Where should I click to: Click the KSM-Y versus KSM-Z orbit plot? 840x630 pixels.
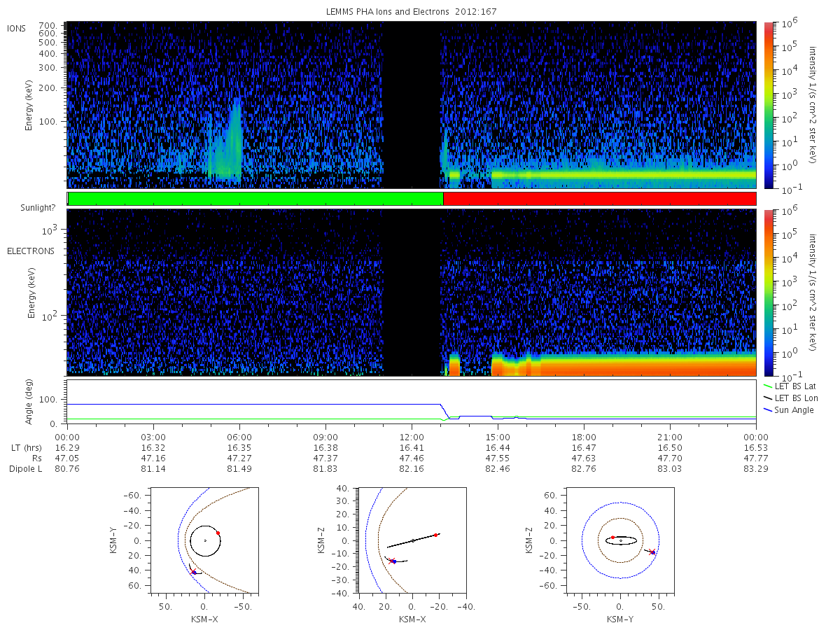pos(620,541)
